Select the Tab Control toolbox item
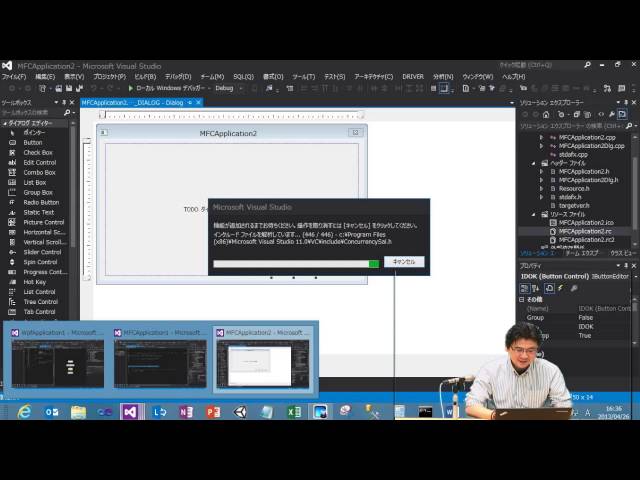The width and height of the screenshot is (640, 480). pyautogui.click(x=39, y=312)
